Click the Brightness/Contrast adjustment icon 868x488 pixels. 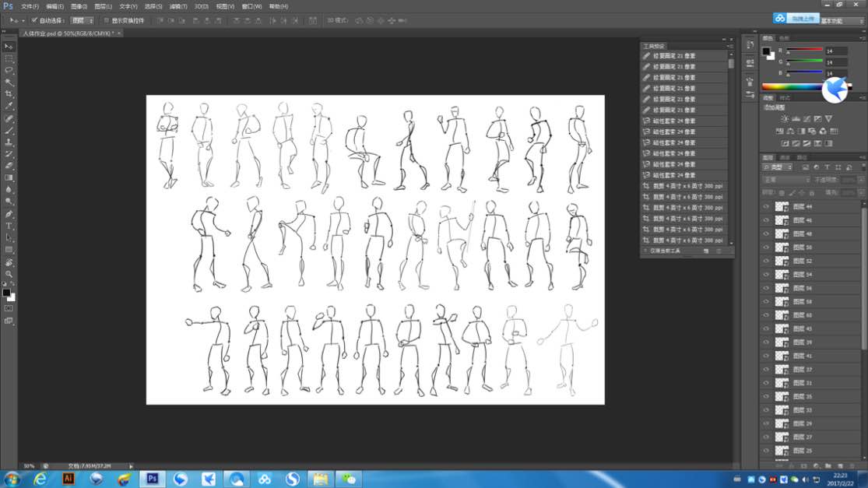pyautogui.click(x=785, y=118)
